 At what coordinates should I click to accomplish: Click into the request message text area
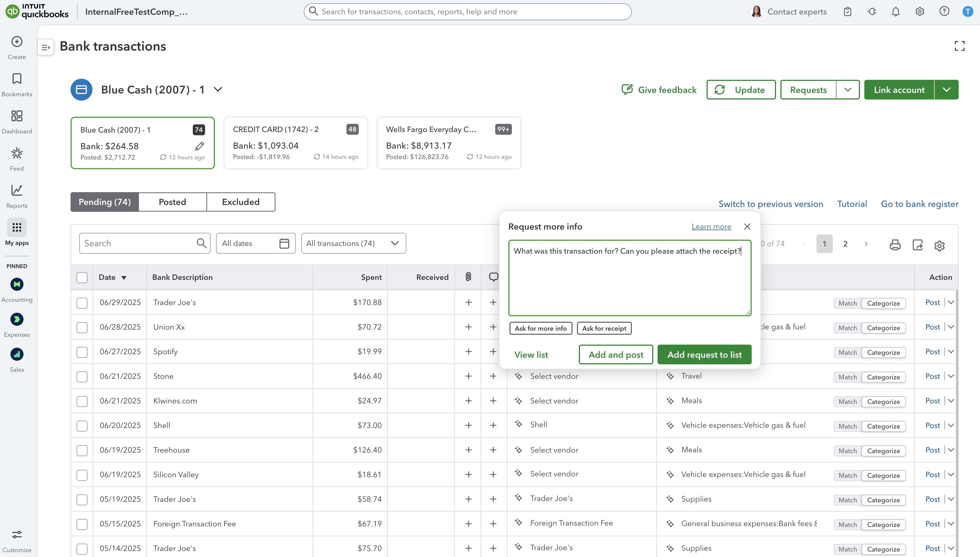pos(630,278)
